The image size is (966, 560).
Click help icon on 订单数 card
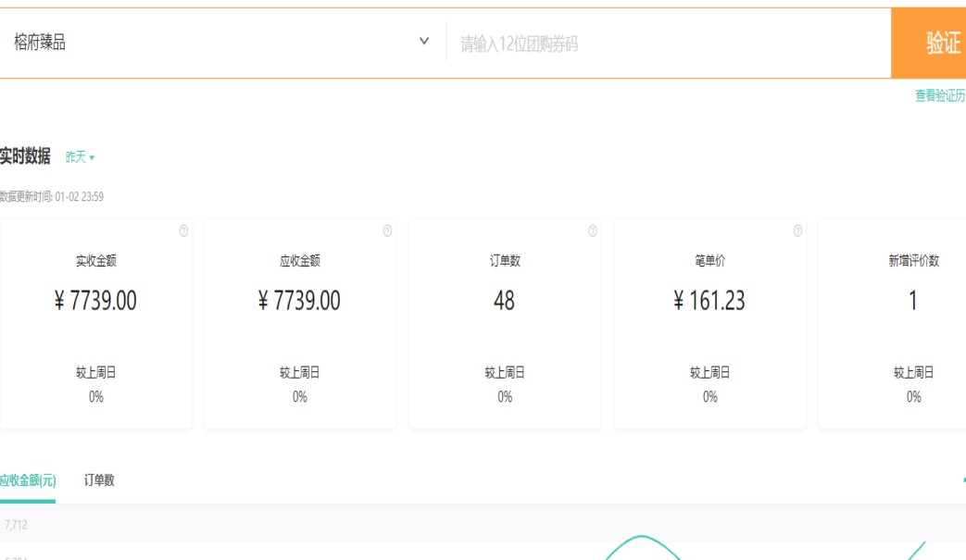[x=593, y=231]
